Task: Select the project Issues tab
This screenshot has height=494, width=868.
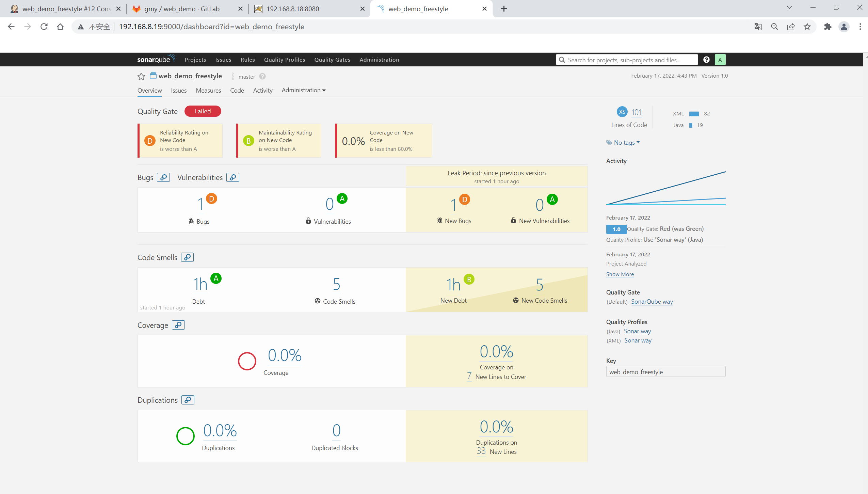Action: [179, 90]
